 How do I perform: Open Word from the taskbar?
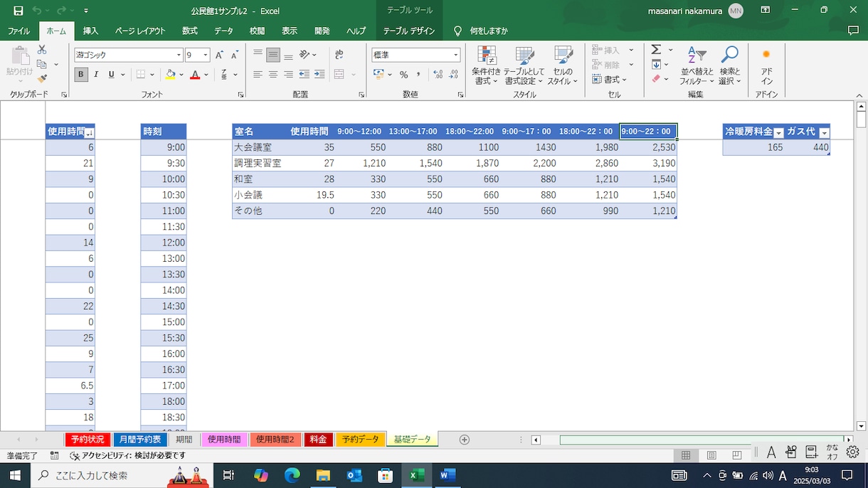click(x=448, y=475)
